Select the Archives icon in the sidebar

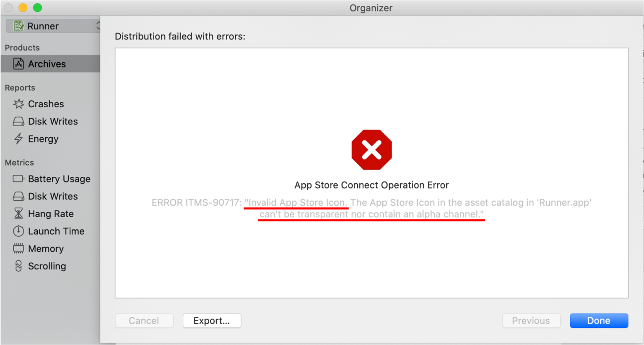pyautogui.click(x=18, y=63)
